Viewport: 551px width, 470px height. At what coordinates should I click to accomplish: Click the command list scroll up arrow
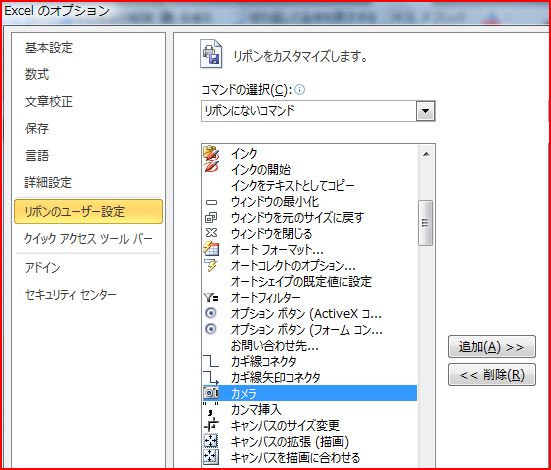426,154
